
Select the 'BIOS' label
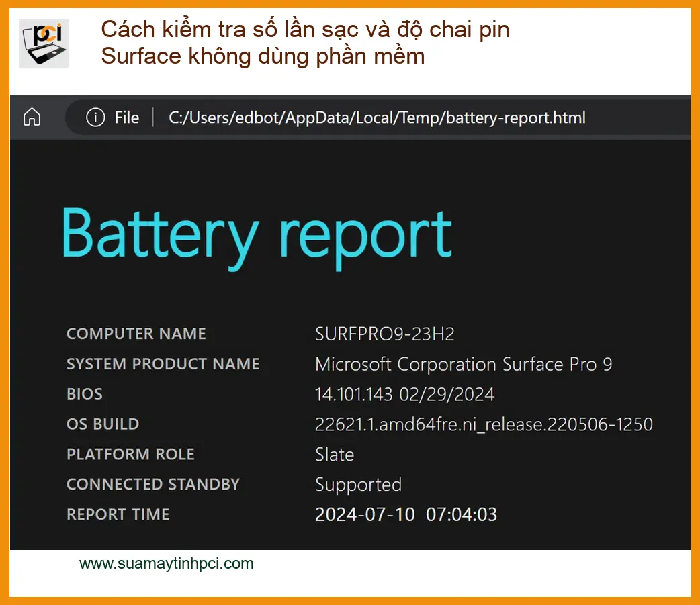85,394
